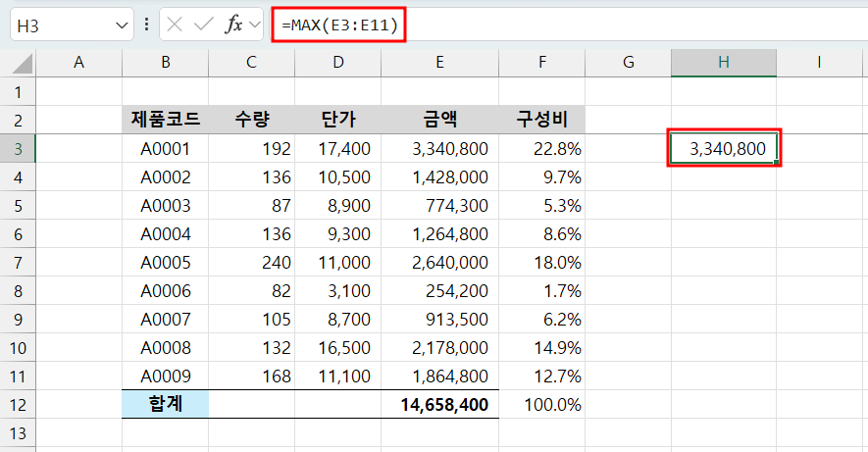This screenshot has width=868, height=452.
Task: Select quantity cell 192
Action: (251, 148)
